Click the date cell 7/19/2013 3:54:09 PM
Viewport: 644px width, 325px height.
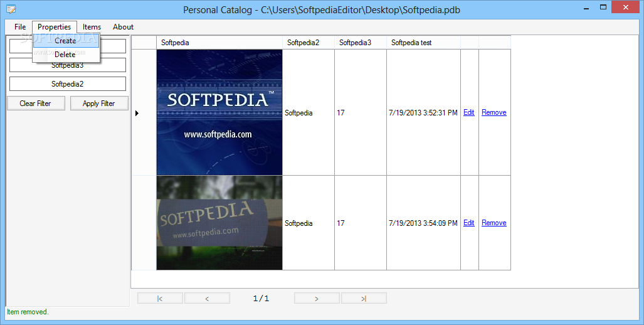423,223
